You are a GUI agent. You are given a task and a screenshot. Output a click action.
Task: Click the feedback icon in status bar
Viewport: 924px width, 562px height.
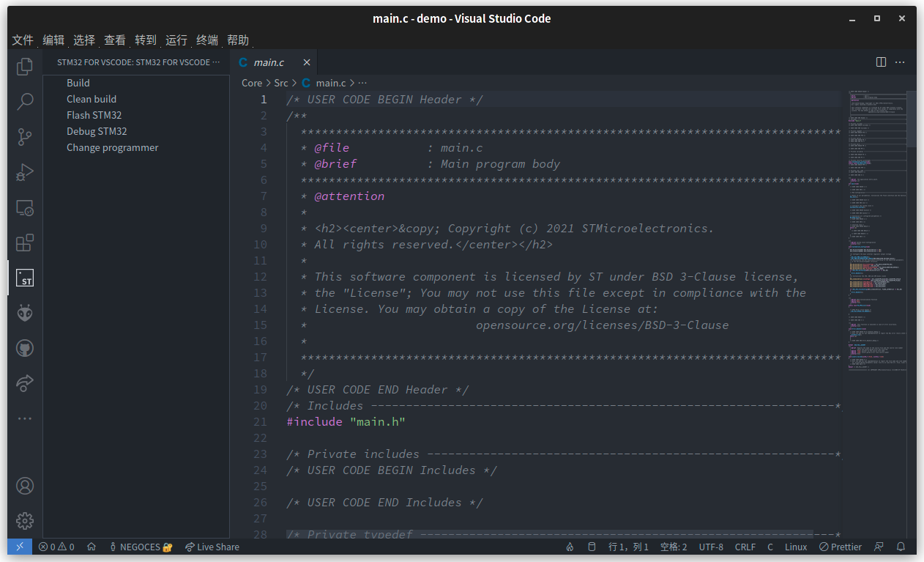879,547
